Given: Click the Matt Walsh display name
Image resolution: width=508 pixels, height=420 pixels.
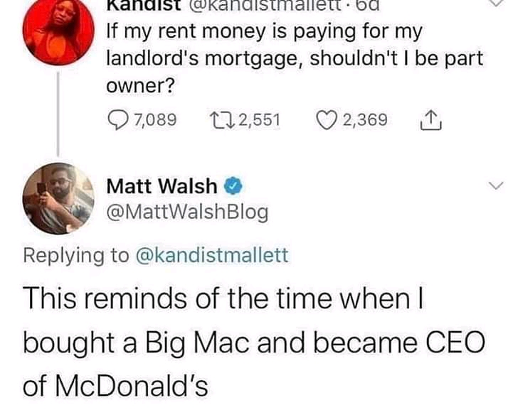Looking at the screenshot, I should [x=162, y=186].
